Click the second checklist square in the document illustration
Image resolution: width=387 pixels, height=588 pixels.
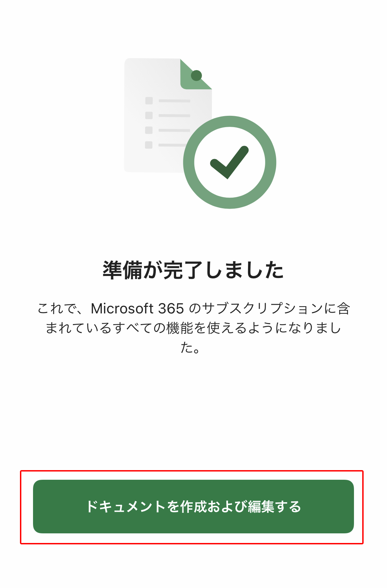click(x=149, y=115)
